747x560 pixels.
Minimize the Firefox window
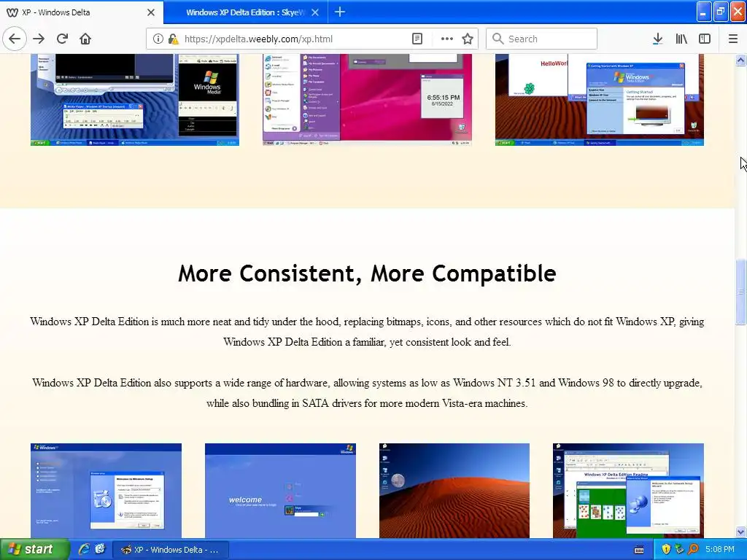coord(704,12)
